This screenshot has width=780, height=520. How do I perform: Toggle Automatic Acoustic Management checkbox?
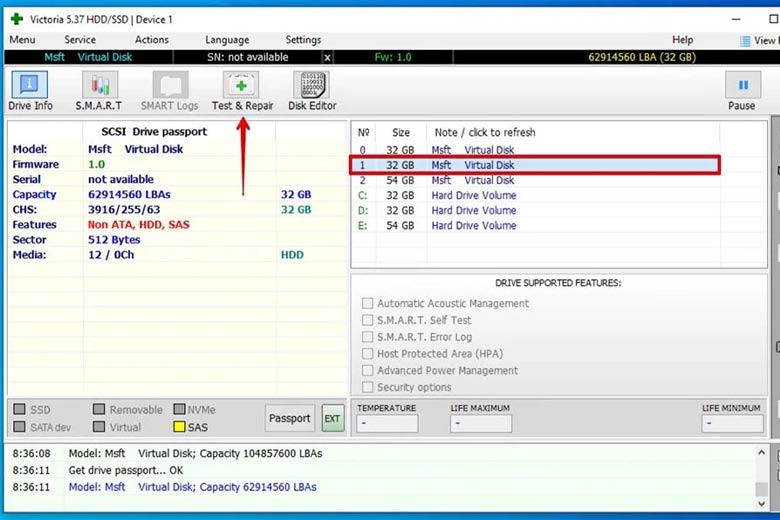pyautogui.click(x=368, y=303)
